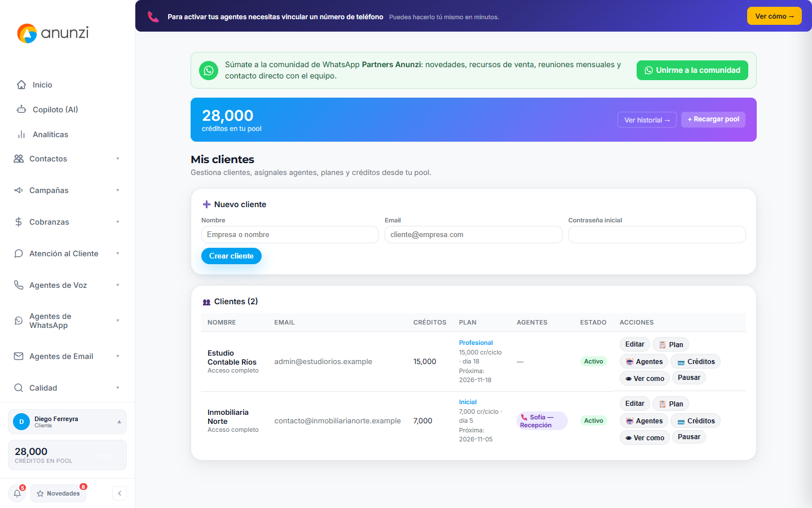Click the Crear cliente button

(x=231, y=256)
